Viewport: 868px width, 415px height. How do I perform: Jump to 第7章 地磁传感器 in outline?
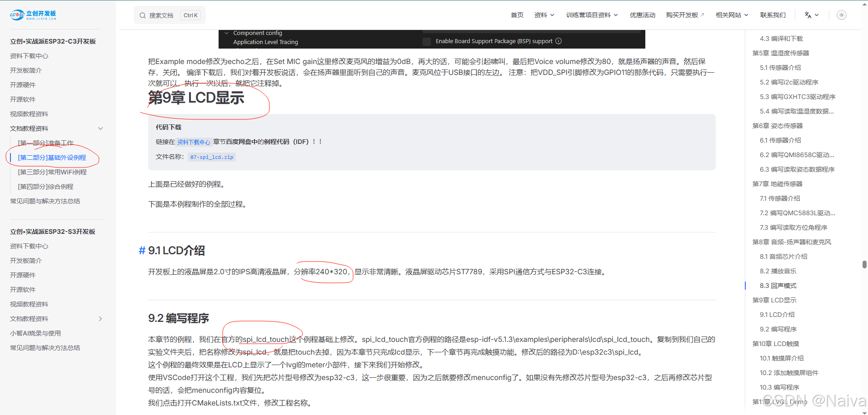tap(778, 184)
